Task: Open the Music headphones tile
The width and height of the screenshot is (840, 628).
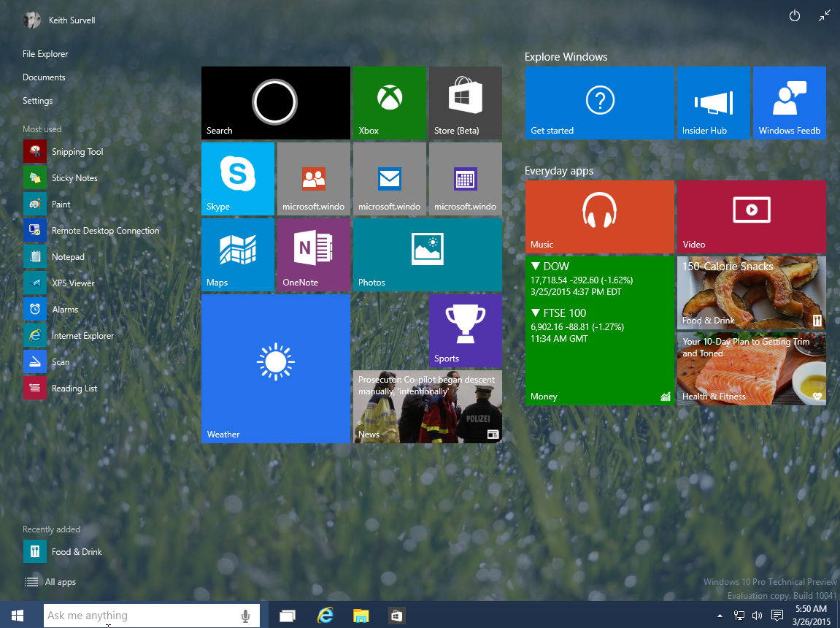Action: (599, 217)
